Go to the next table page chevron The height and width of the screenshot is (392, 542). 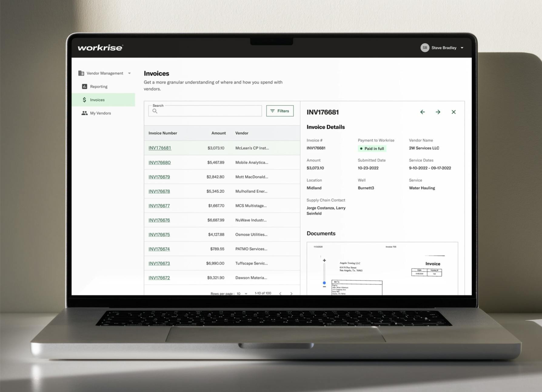tap(291, 294)
